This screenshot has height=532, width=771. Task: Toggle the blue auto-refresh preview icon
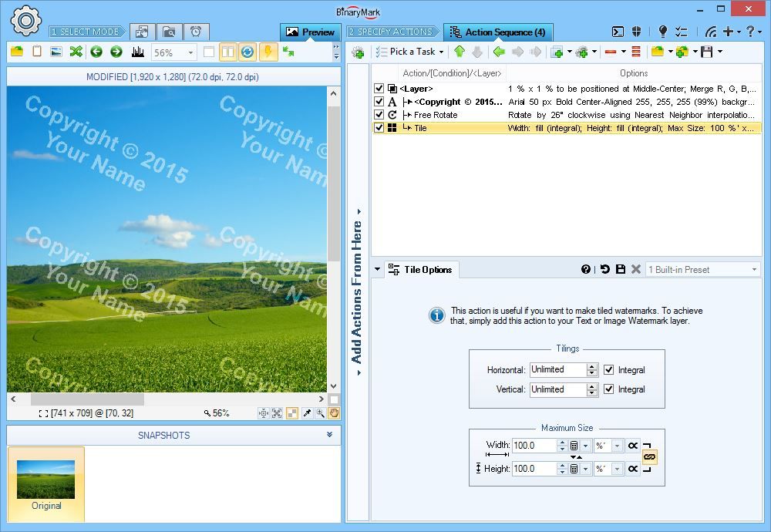click(x=247, y=52)
